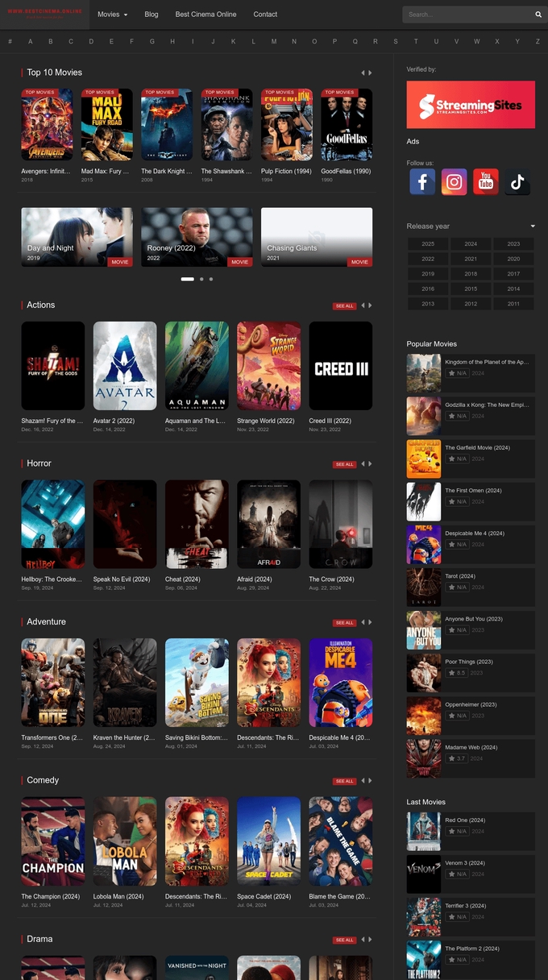Open the Avatar 2 poster
The image size is (548, 980).
(125, 366)
